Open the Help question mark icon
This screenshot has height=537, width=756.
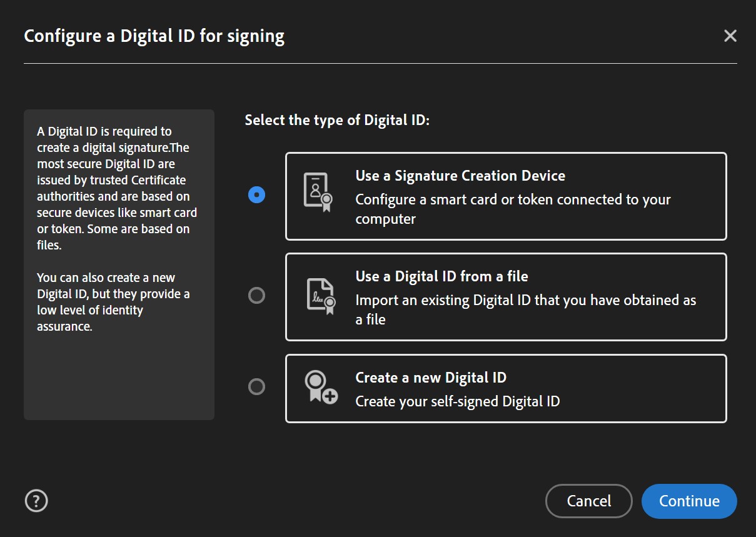36,501
